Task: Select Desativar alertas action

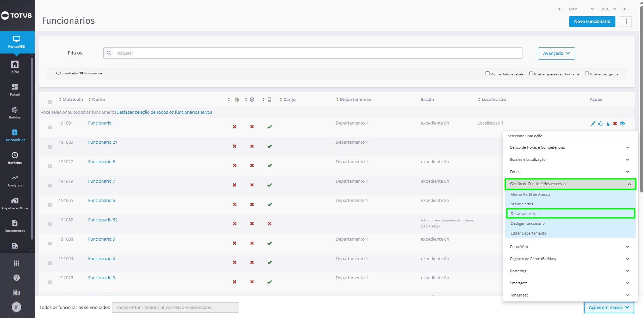Action: click(x=570, y=214)
